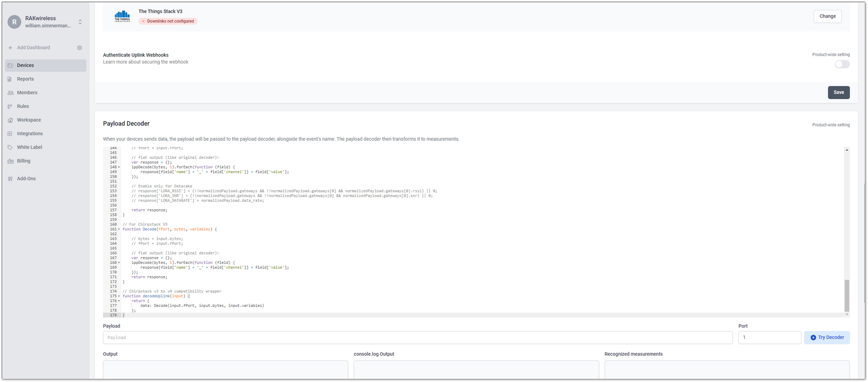This screenshot has height=382, width=868.
Task: Open the Integrations icon in the sidebar
Action: pyautogui.click(x=10, y=134)
